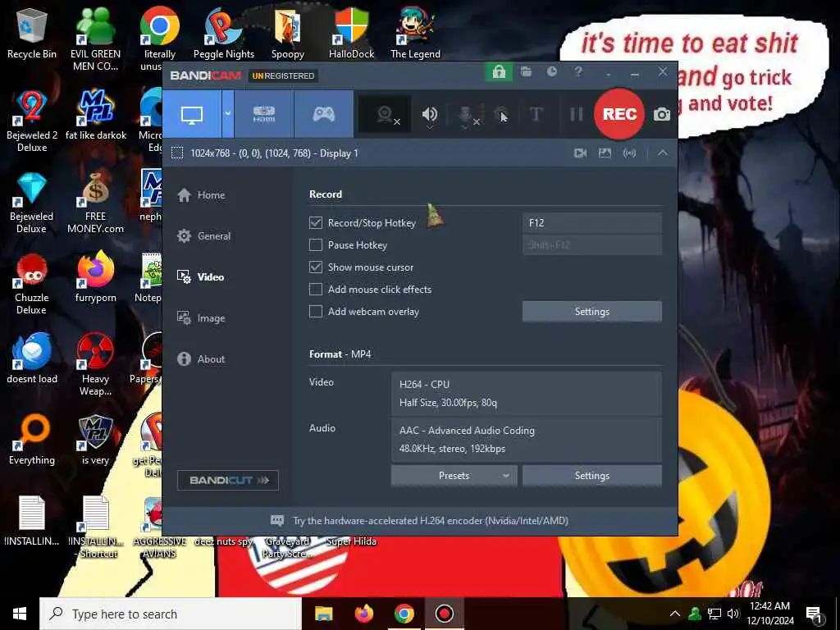
Task: Click the BANDICUT button
Action: pyautogui.click(x=228, y=480)
